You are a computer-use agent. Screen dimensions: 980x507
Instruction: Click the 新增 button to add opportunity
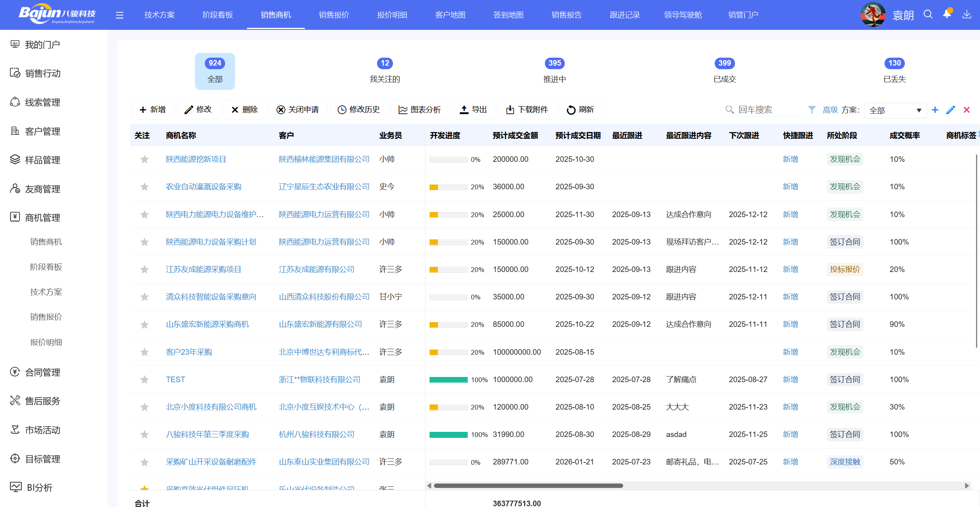153,109
